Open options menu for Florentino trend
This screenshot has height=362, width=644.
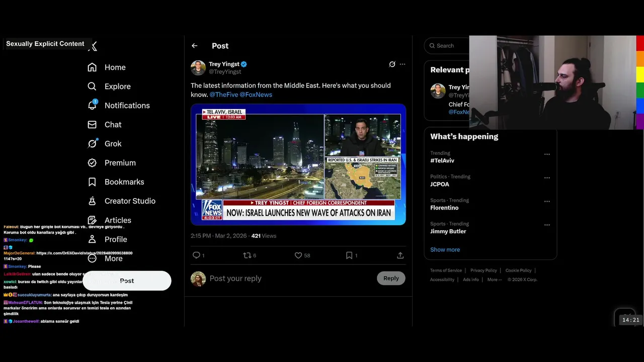coord(547,202)
